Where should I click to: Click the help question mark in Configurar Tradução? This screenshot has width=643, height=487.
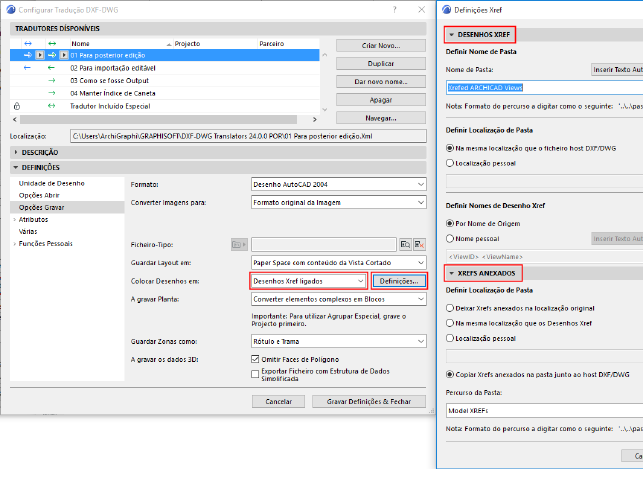point(394,9)
